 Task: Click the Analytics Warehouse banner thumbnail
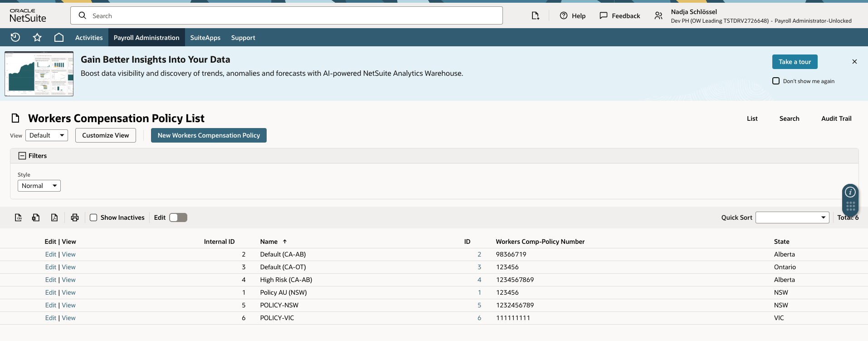(39, 74)
